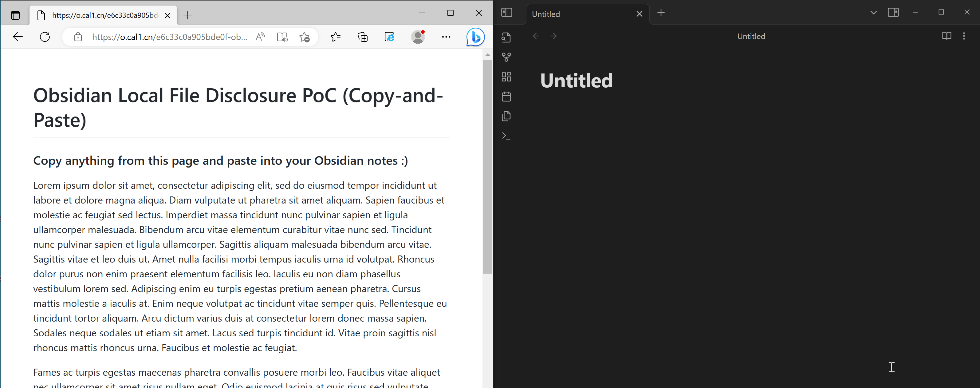The height and width of the screenshot is (388, 980).
Task: Refresh the Edge page
Action: [x=45, y=37]
